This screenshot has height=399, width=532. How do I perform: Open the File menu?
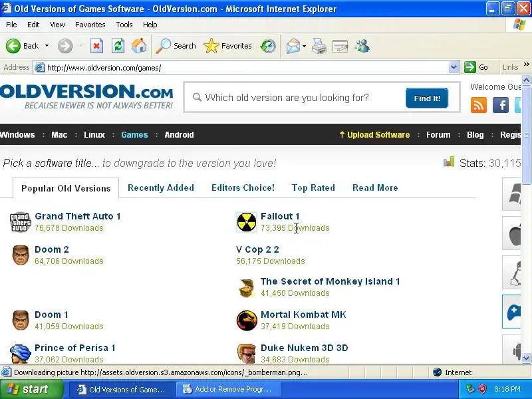11,25
